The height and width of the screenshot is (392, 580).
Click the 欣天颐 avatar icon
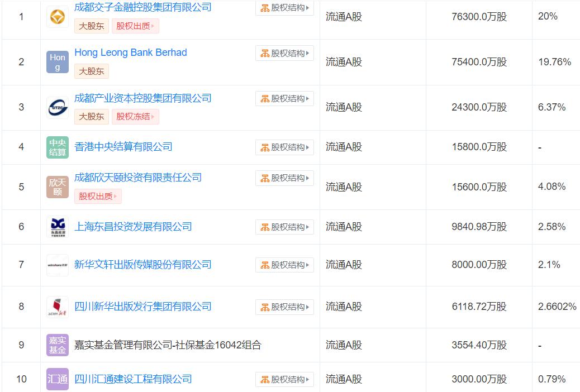click(58, 187)
